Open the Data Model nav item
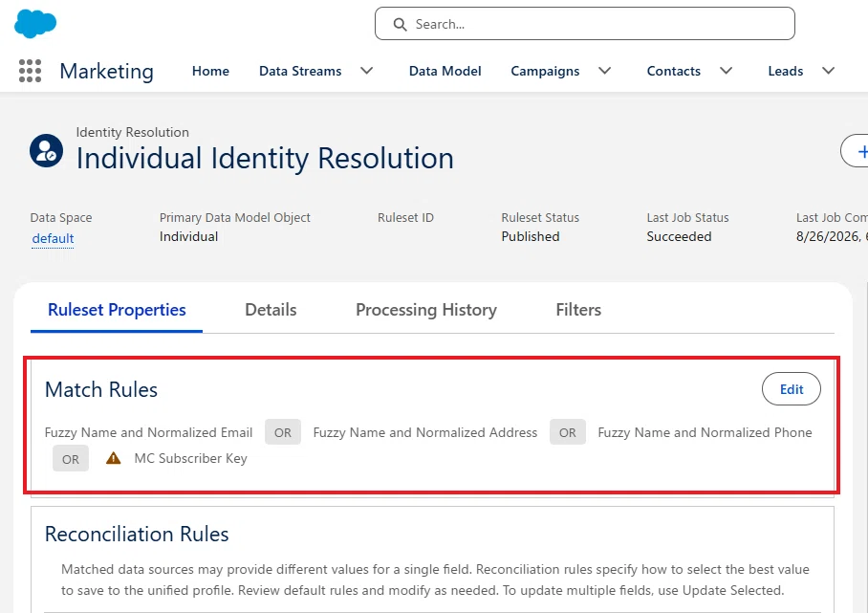This screenshot has width=868, height=613. tap(445, 71)
